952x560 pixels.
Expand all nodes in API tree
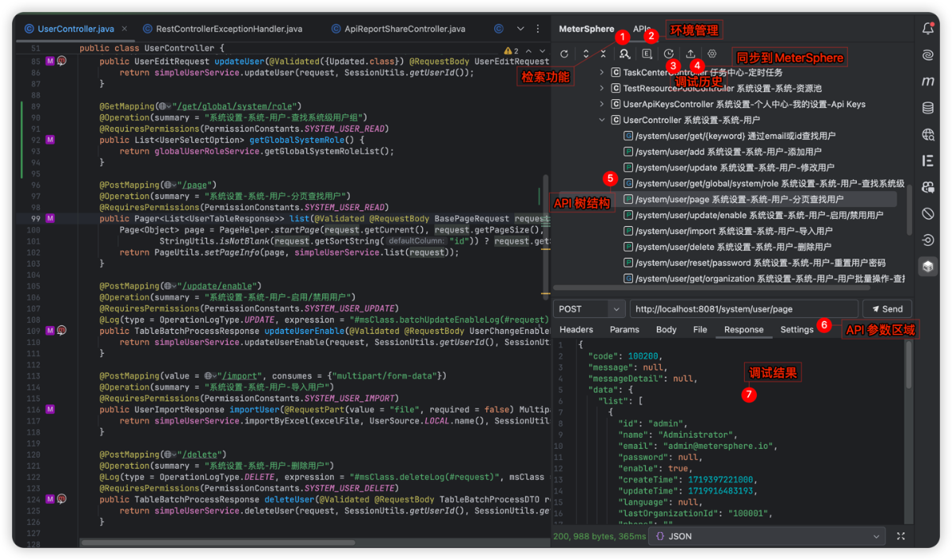click(585, 54)
